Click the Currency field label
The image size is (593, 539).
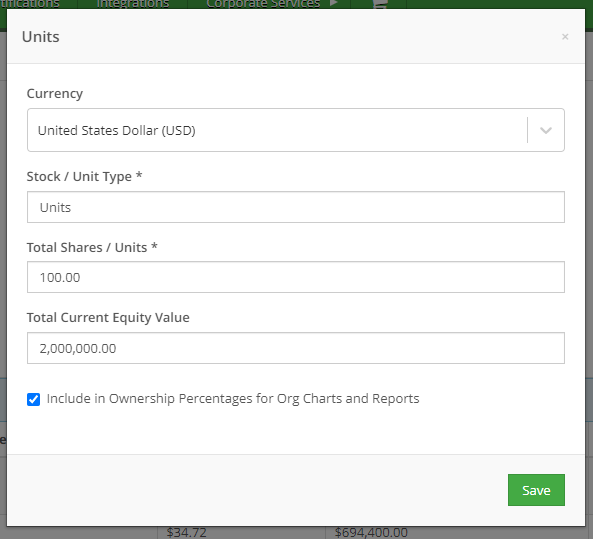(x=54, y=93)
